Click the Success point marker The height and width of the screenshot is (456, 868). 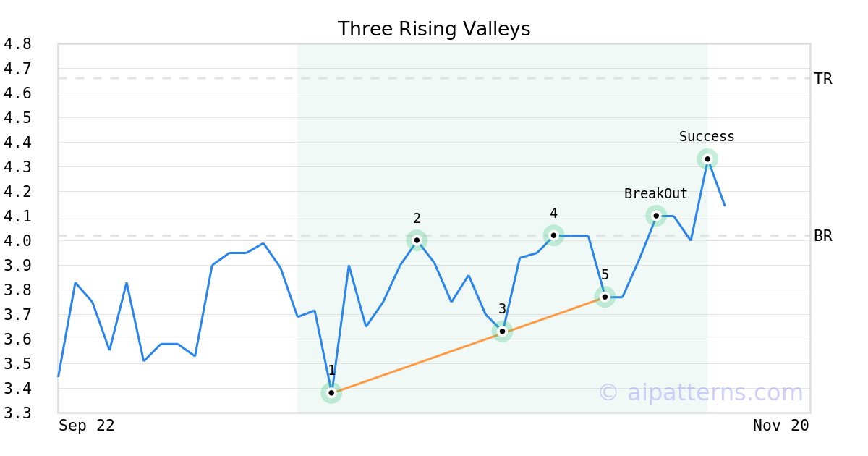(707, 159)
